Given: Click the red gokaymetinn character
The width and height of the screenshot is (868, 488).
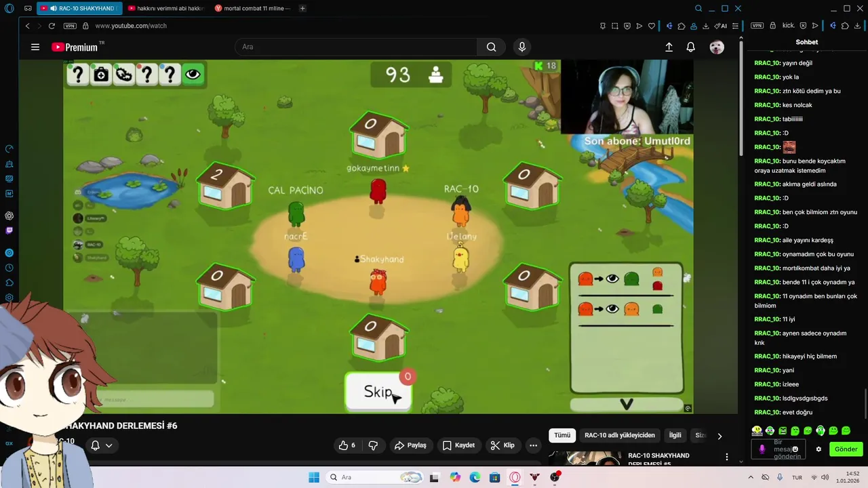Looking at the screenshot, I should click(x=378, y=190).
